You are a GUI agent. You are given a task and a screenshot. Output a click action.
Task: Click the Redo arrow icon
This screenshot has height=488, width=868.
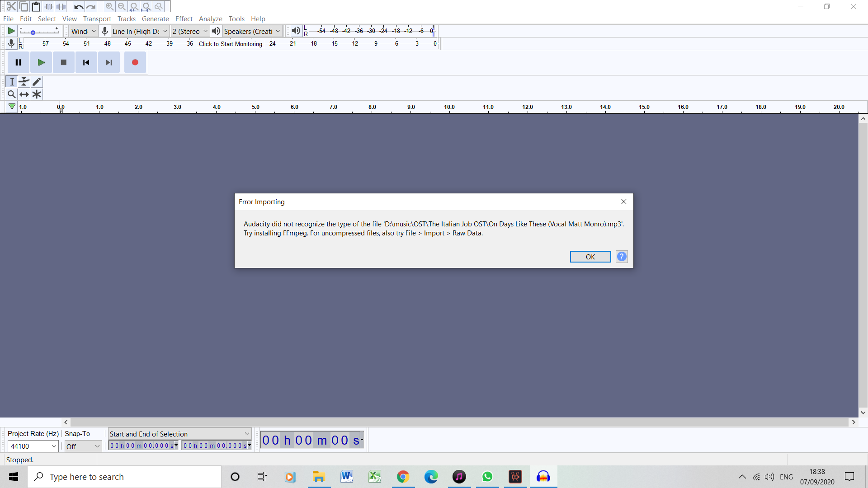[x=91, y=6]
